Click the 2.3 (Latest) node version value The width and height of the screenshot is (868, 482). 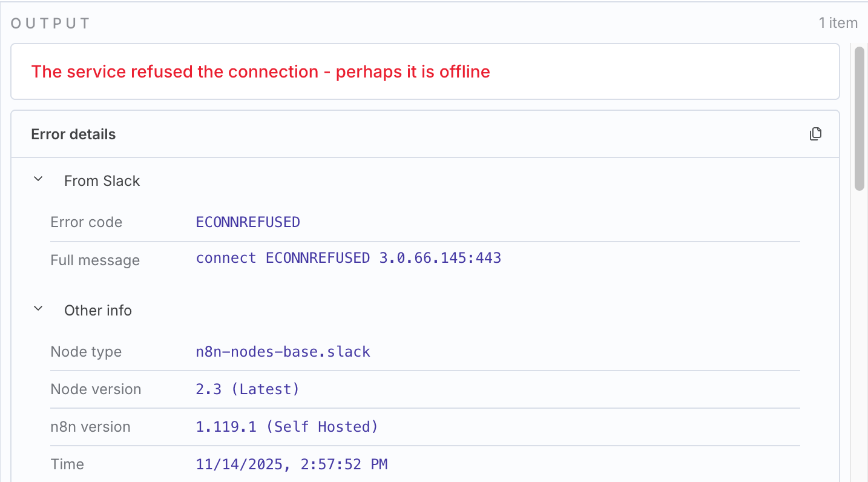pos(247,389)
